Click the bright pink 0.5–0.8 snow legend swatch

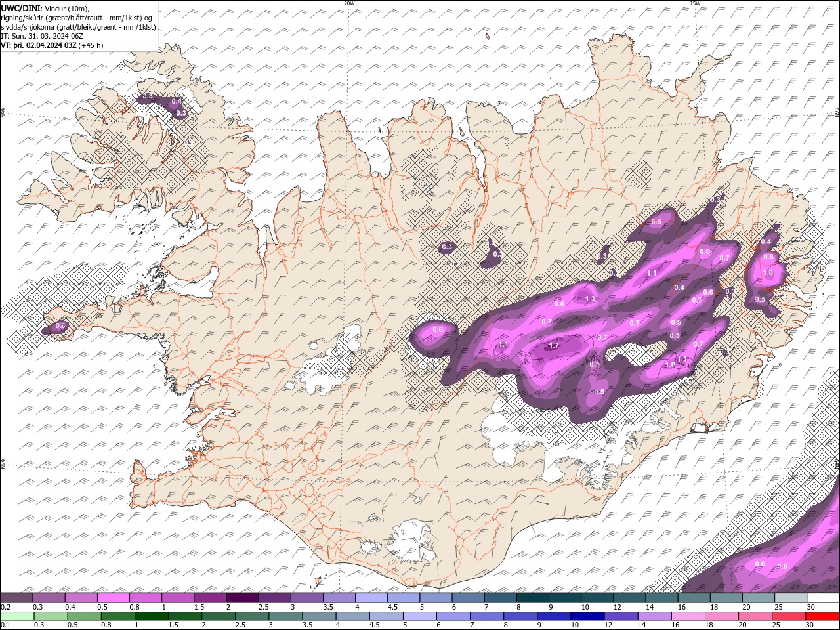[x=114, y=598]
